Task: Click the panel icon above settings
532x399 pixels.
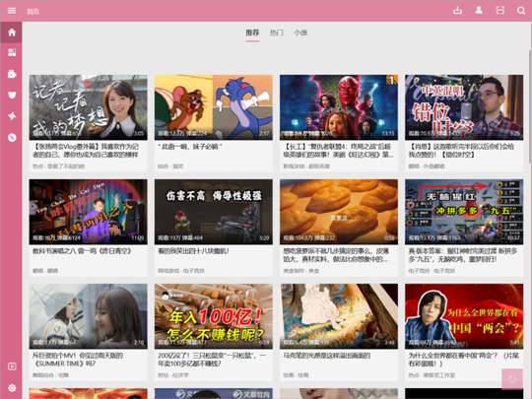Action: click(12, 366)
